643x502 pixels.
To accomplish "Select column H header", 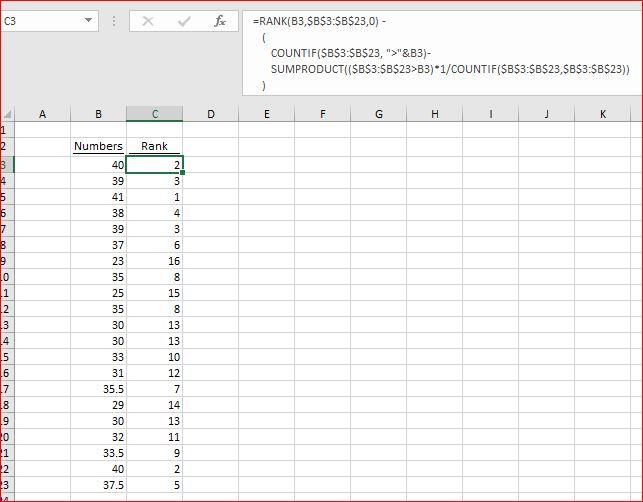I will (x=435, y=114).
